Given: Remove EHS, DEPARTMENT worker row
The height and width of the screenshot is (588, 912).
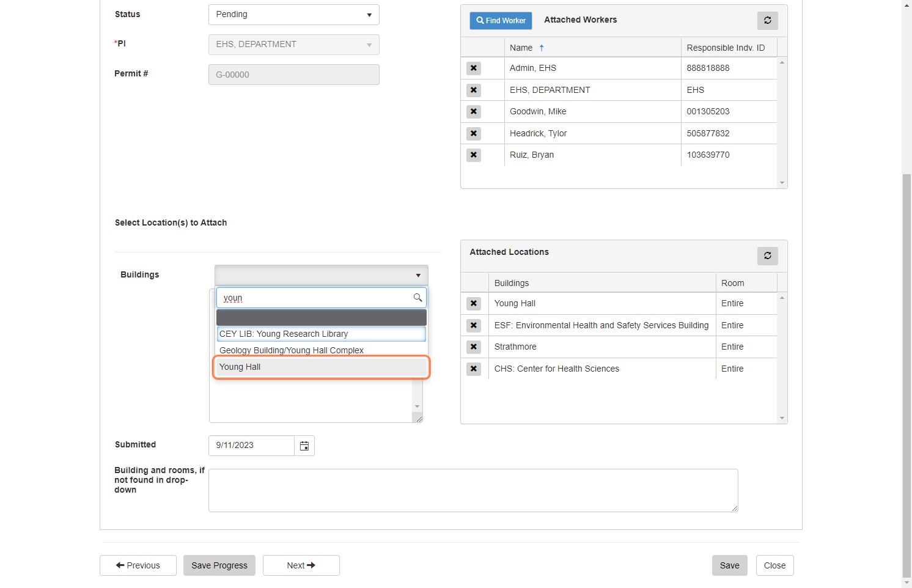Looking at the screenshot, I should coord(474,90).
